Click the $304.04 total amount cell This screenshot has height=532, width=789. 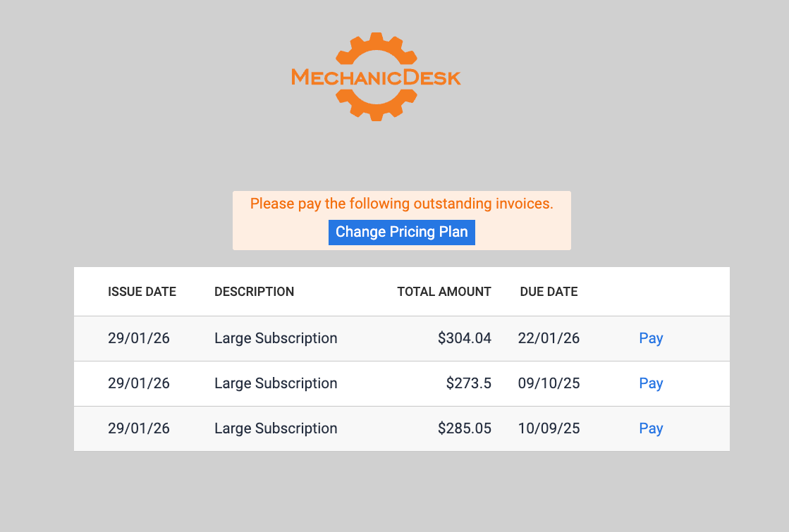(x=464, y=338)
